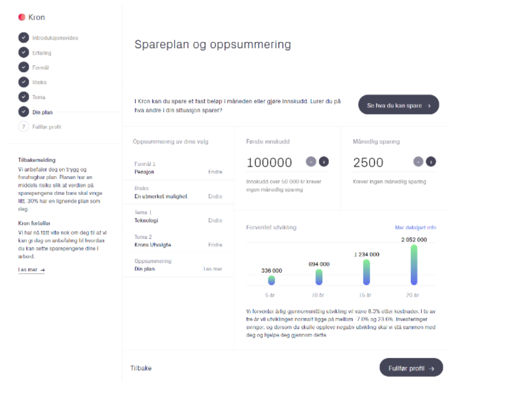Open the Introduksjonsvideo step

(x=55, y=38)
